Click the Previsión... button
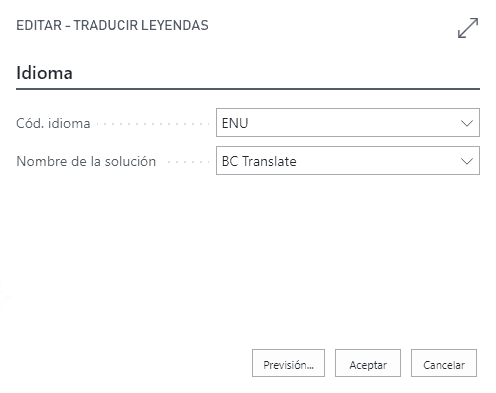The image size is (496, 393). pyautogui.click(x=288, y=363)
